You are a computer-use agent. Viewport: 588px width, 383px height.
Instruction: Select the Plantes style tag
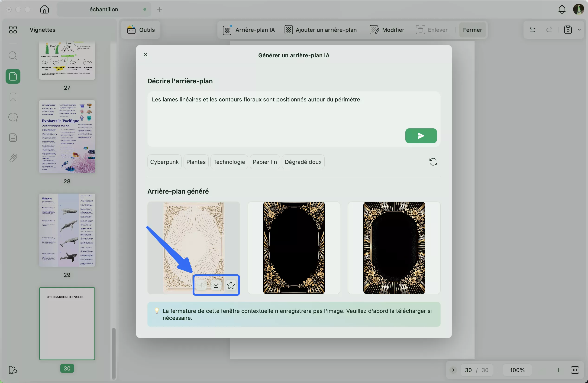tap(196, 162)
